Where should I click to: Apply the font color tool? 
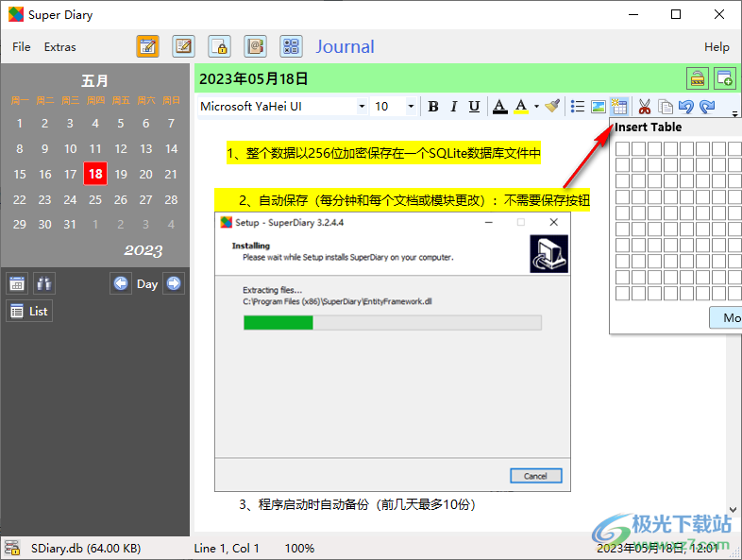[499, 107]
